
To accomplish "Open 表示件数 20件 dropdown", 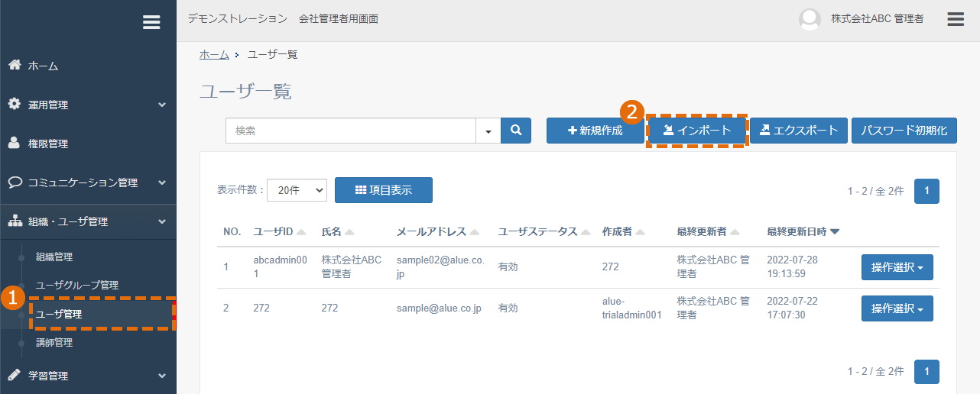I will tap(297, 191).
